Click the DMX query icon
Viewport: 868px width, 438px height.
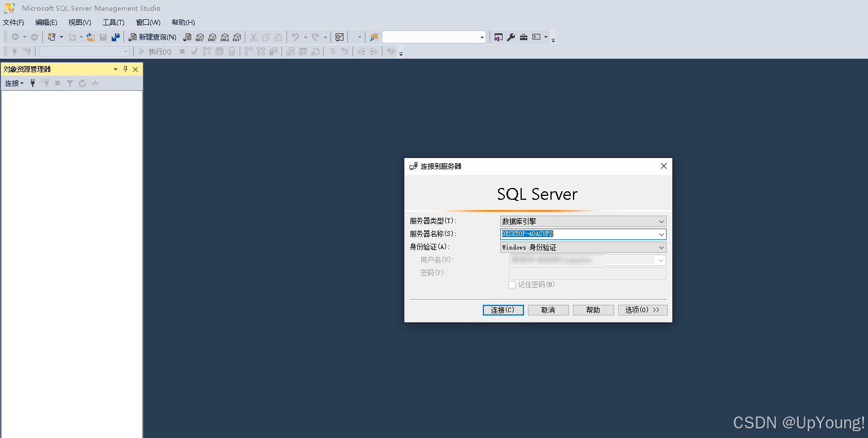pyautogui.click(x=212, y=37)
